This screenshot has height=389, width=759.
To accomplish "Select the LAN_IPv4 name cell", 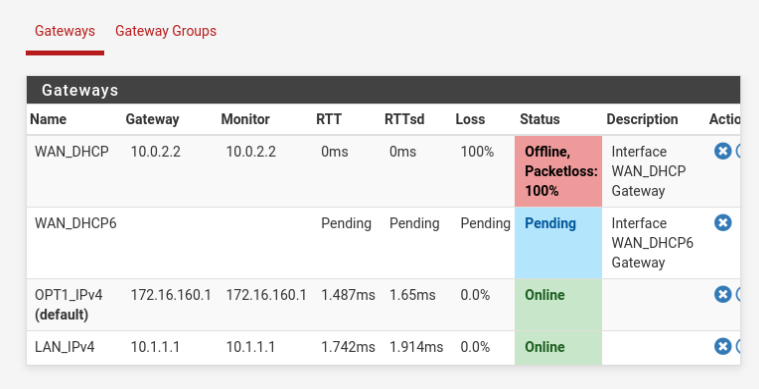I will tap(75, 347).
